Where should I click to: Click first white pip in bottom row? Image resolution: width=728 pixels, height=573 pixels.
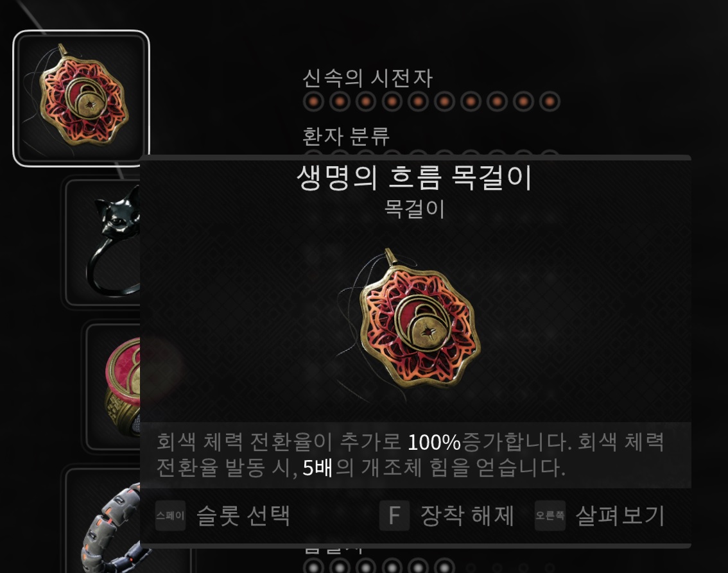pyautogui.click(x=313, y=567)
